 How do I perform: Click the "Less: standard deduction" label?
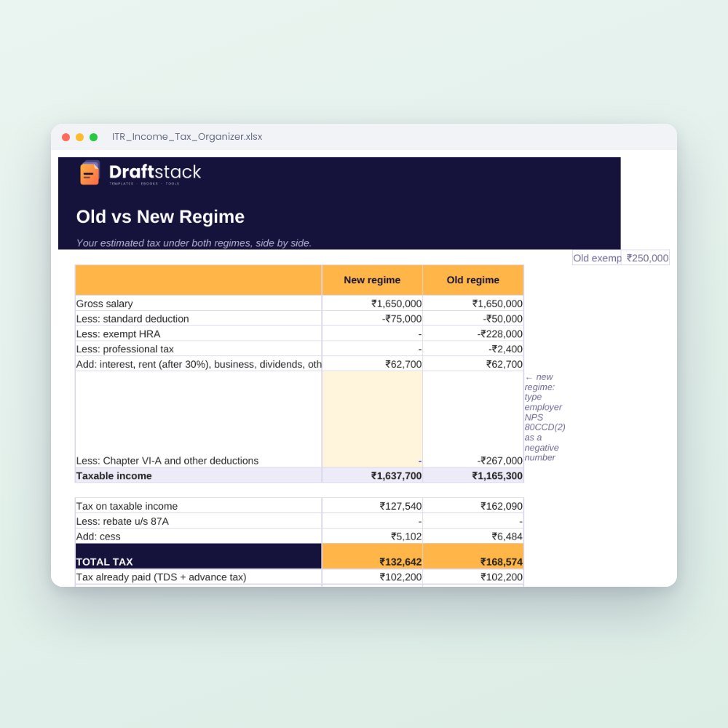(132, 319)
